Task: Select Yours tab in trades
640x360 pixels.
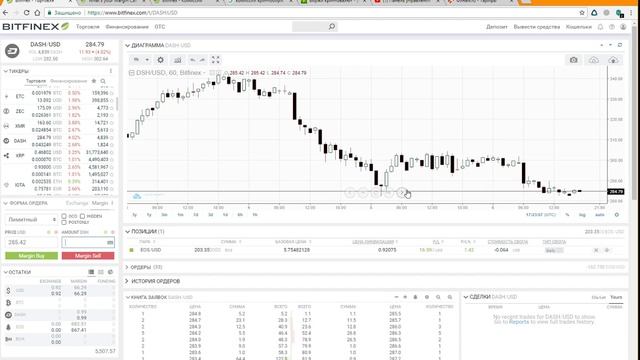Action: (616, 297)
